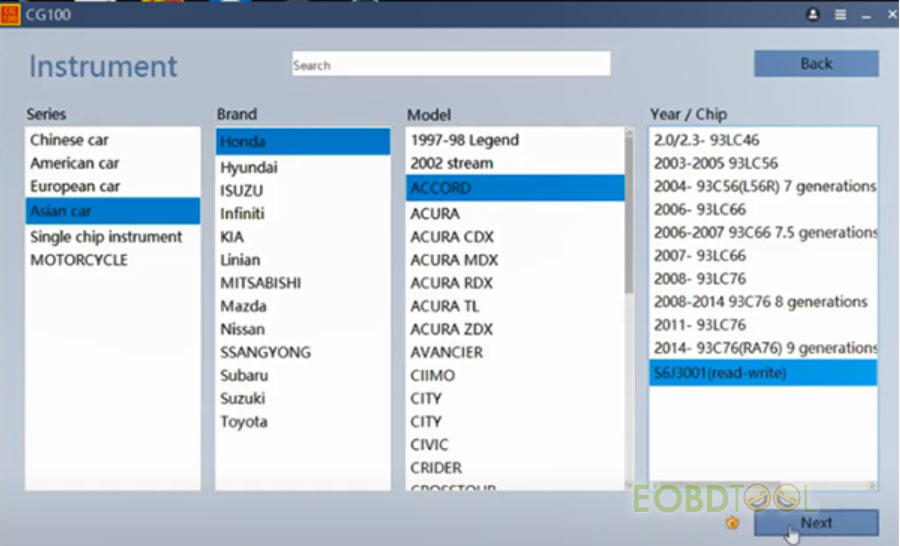Viewport: 900px width, 546px height.
Task: Choose 2003-2005 93LC56 chip
Action: point(763,163)
